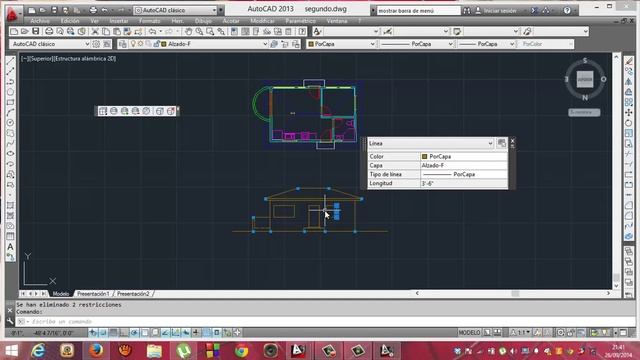This screenshot has width=640, height=360.
Task: Open the Properties palette icon
Action: [x=234, y=31]
